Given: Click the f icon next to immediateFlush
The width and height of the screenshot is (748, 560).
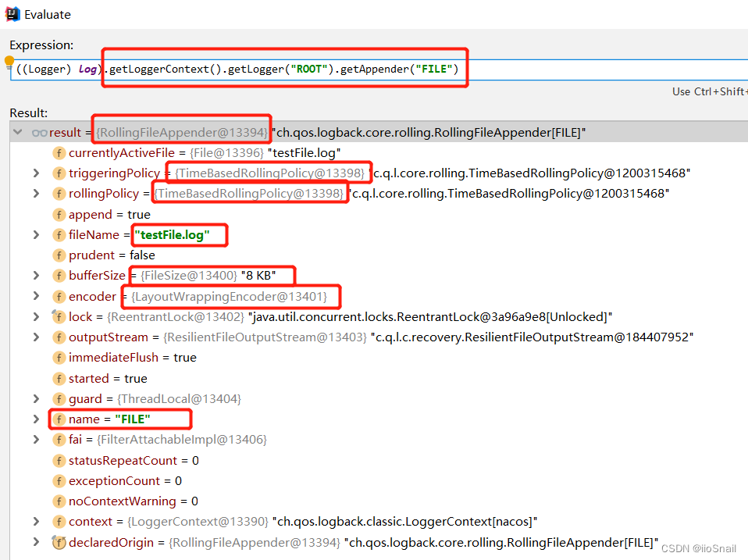Looking at the screenshot, I should click(59, 358).
